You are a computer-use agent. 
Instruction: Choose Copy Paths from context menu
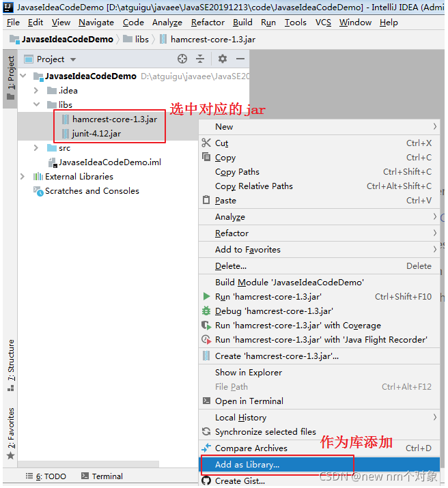pyautogui.click(x=319, y=171)
